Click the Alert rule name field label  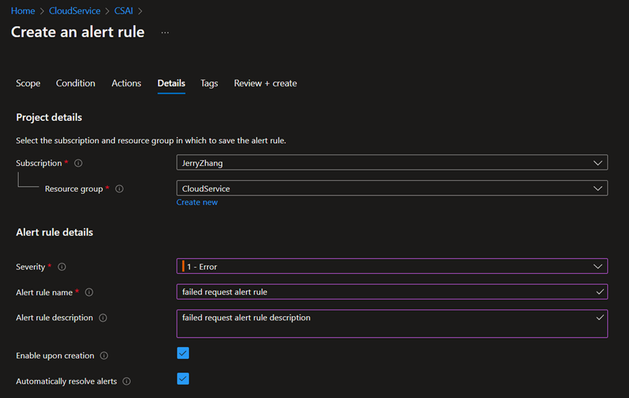pyautogui.click(x=44, y=292)
